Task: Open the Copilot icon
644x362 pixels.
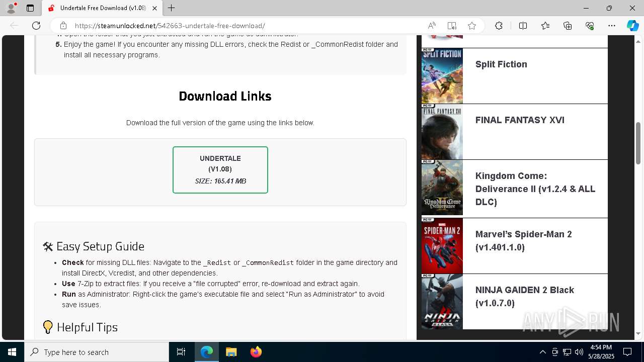Action: (632, 26)
